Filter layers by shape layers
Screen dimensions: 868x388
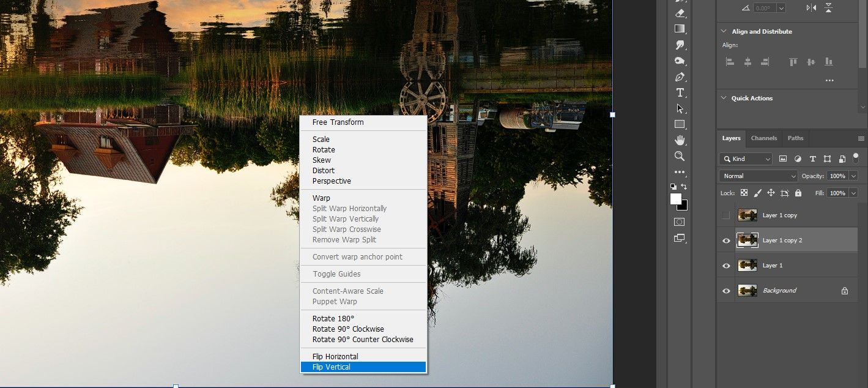828,159
